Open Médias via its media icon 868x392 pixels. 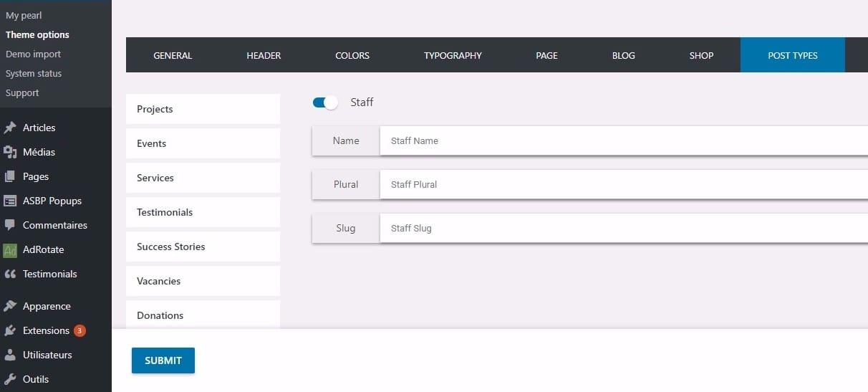(10, 152)
